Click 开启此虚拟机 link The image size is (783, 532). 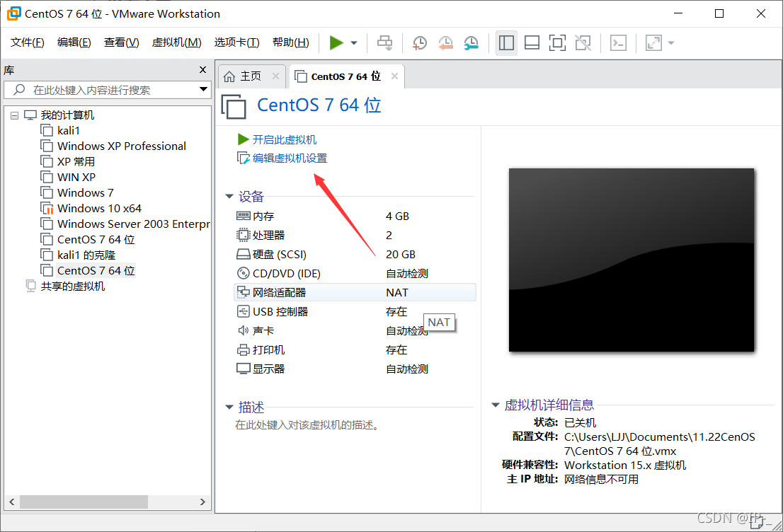pyautogui.click(x=284, y=140)
